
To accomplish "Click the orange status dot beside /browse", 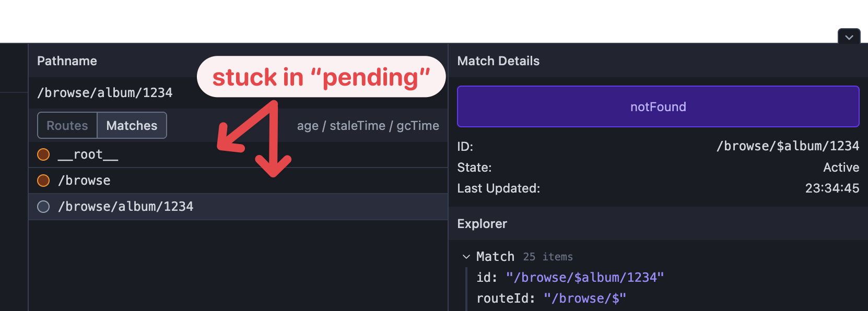I will click(43, 181).
